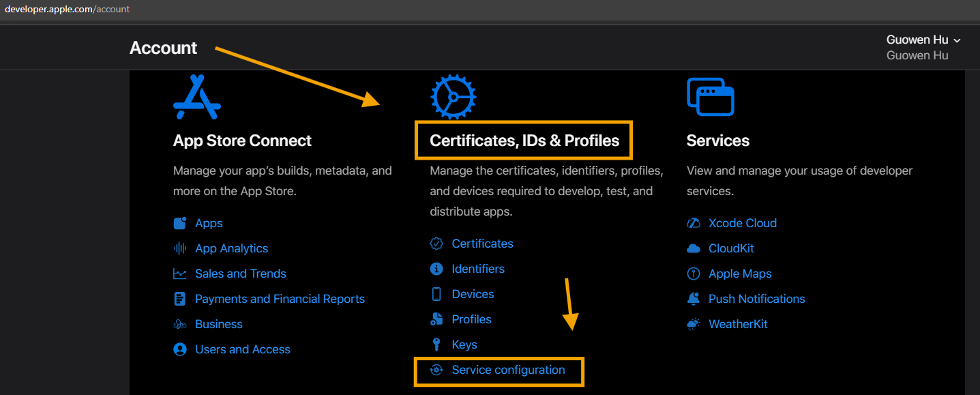
Task: Open Service configuration
Action: 508,370
